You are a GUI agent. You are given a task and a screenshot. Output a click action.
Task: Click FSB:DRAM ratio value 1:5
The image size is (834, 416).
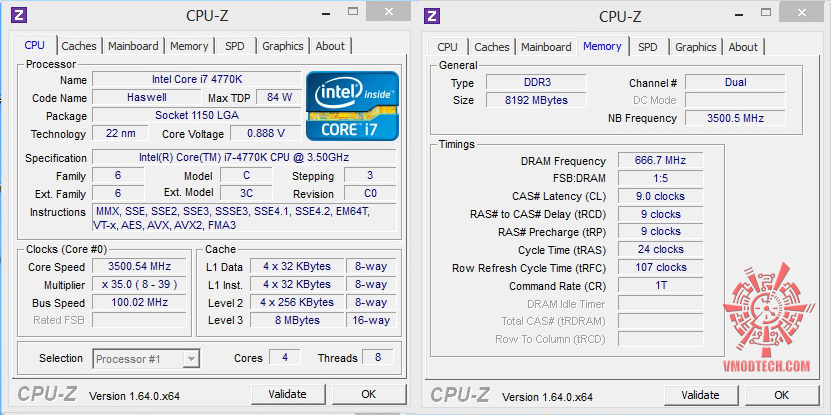pos(661,178)
